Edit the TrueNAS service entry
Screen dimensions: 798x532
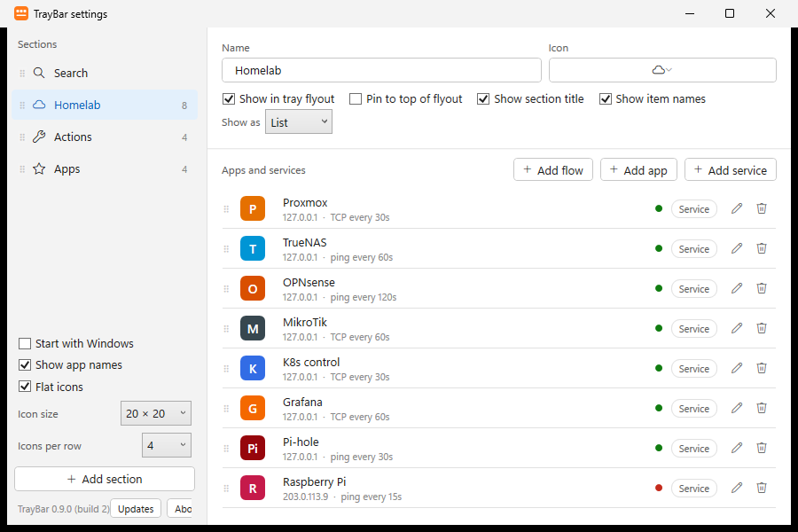737,248
